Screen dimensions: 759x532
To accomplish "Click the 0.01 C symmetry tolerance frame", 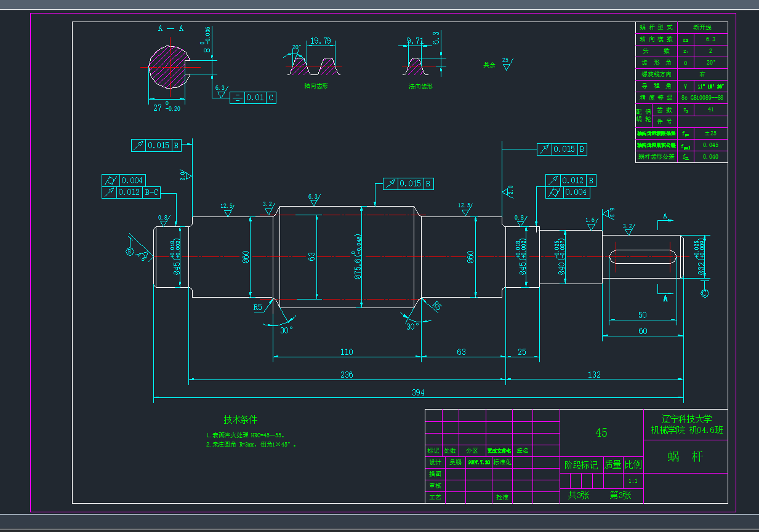I will pos(253,98).
